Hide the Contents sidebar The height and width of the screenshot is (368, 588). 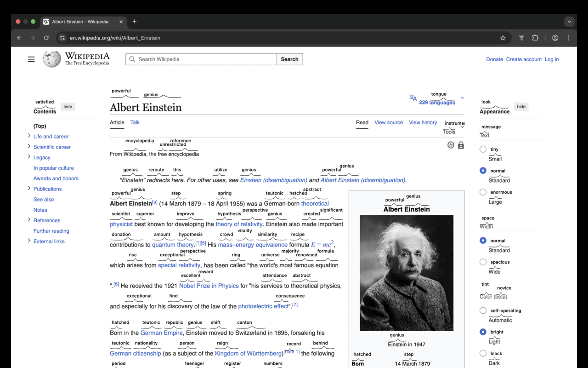68,107
